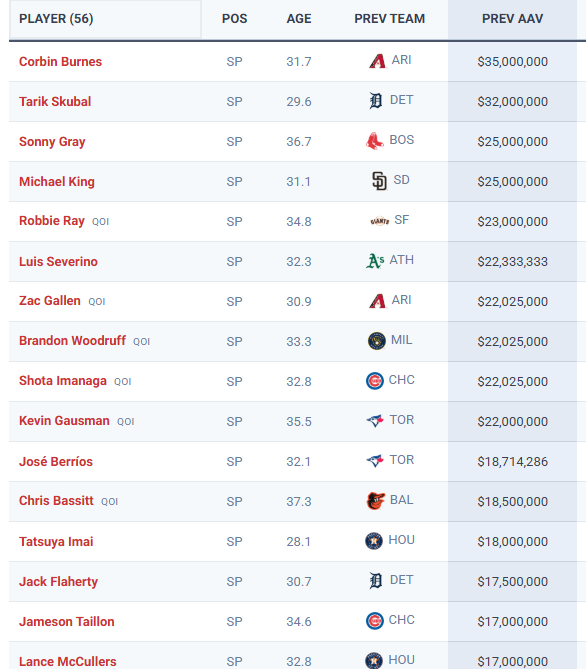Screen dimensions: 586x669
Task: Click the Red Sox logo in Sonny Gray row
Action: (x=375, y=141)
